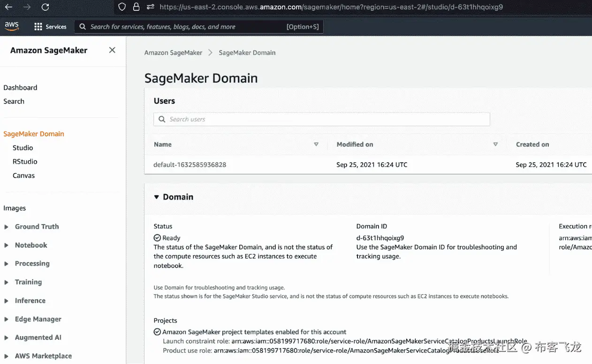The height and width of the screenshot is (364, 592).
Task: Open Images in the sidebar
Action: [15, 208]
